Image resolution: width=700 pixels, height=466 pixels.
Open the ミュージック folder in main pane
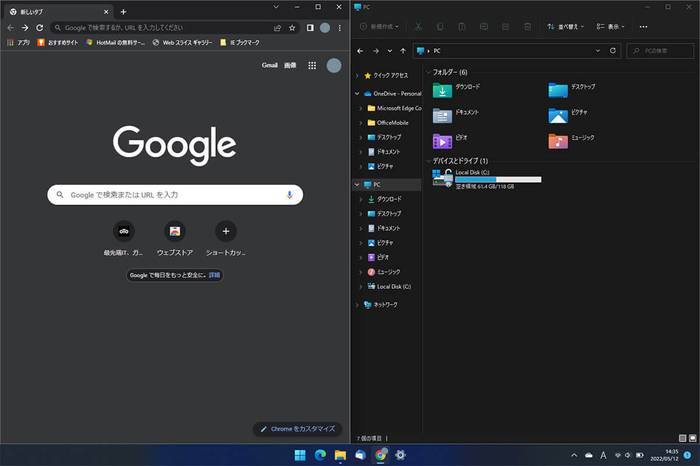tap(571, 141)
